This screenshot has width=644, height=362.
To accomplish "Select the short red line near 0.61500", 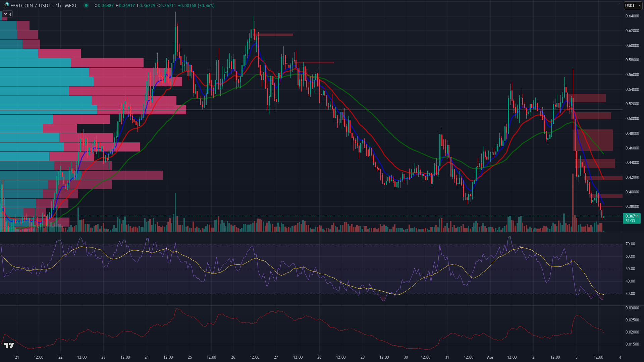I will [274, 35].
